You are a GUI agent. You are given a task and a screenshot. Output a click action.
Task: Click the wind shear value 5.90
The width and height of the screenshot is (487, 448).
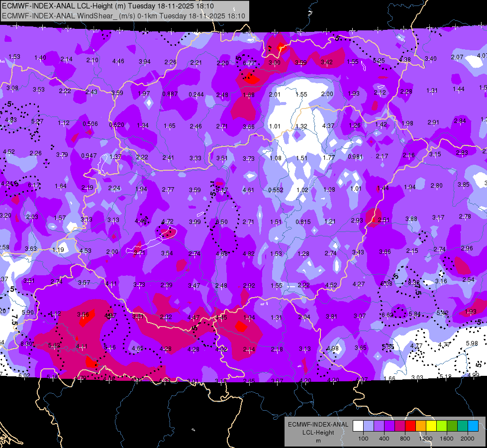(x=28, y=312)
